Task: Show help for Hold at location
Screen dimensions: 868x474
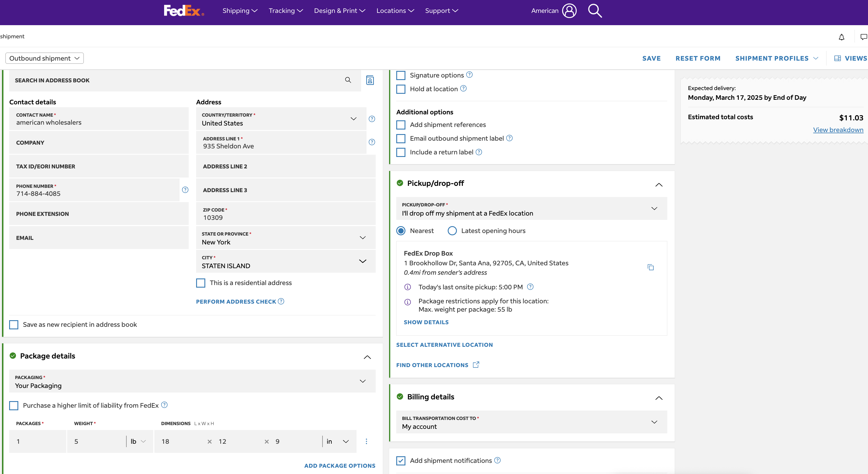Action: tap(463, 89)
